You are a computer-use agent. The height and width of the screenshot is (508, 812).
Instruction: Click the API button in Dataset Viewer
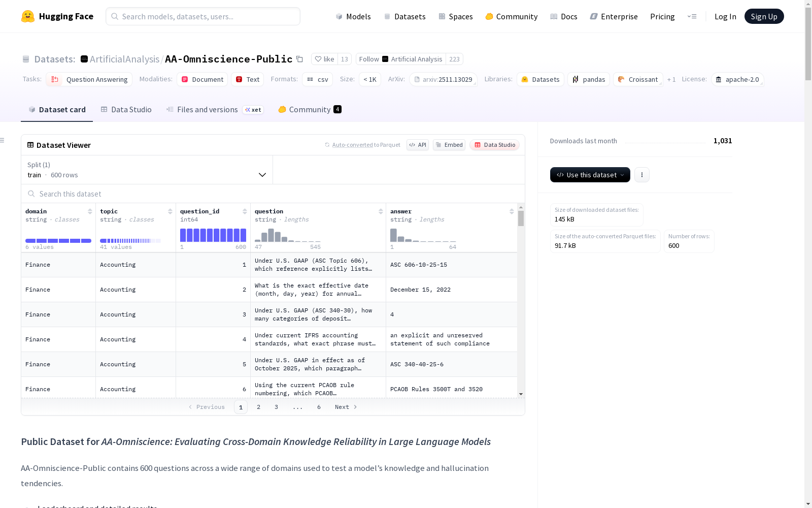tap(418, 145)
